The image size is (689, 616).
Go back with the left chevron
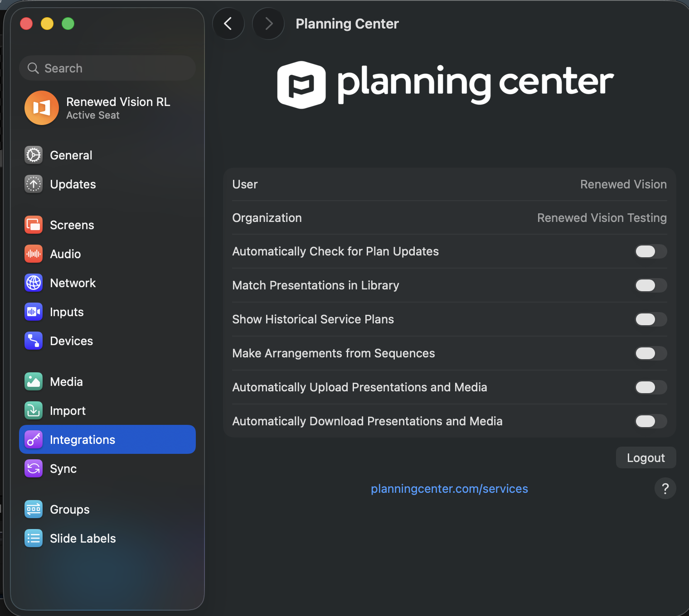(x=228, y=24)
